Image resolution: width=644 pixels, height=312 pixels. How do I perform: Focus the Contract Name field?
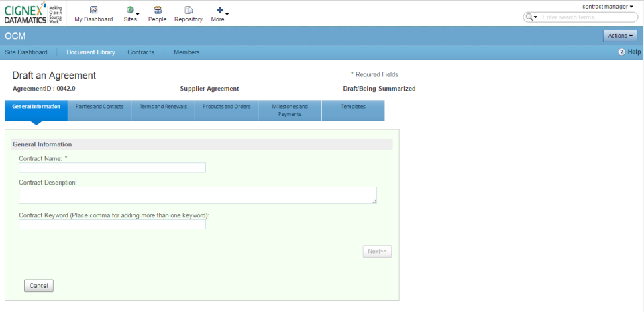(x=112, y=168)
